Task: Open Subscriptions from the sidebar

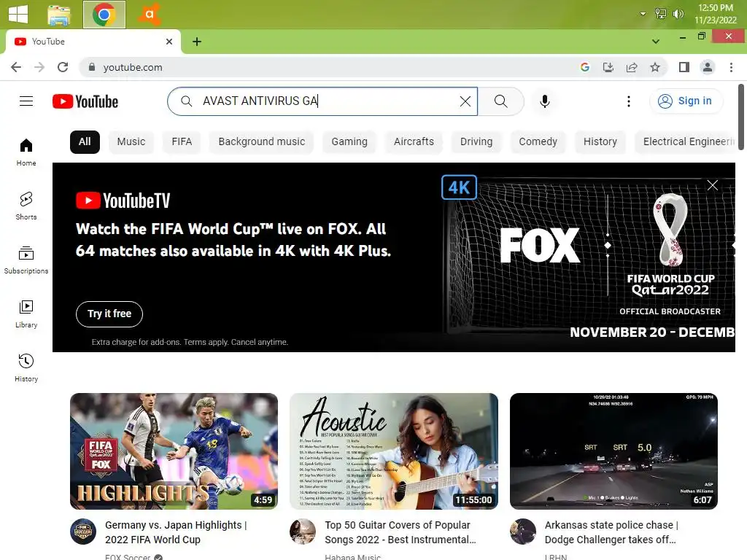Action: pyautogui.click(x=26, y=260)
